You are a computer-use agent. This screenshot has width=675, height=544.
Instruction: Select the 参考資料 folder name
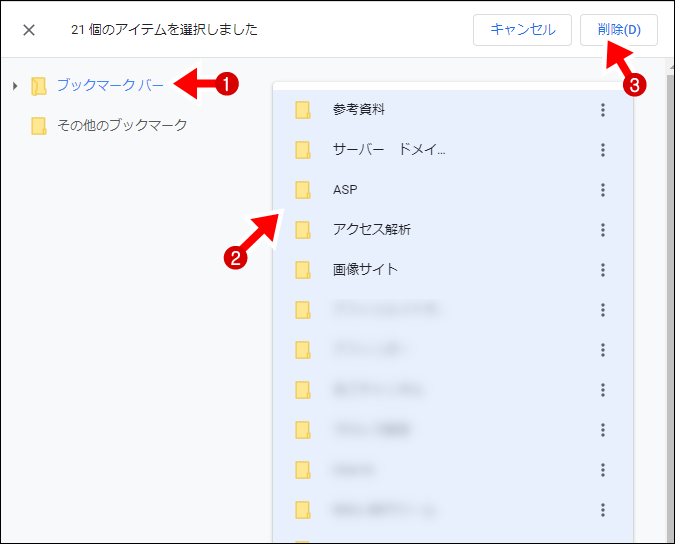(359, 109)
